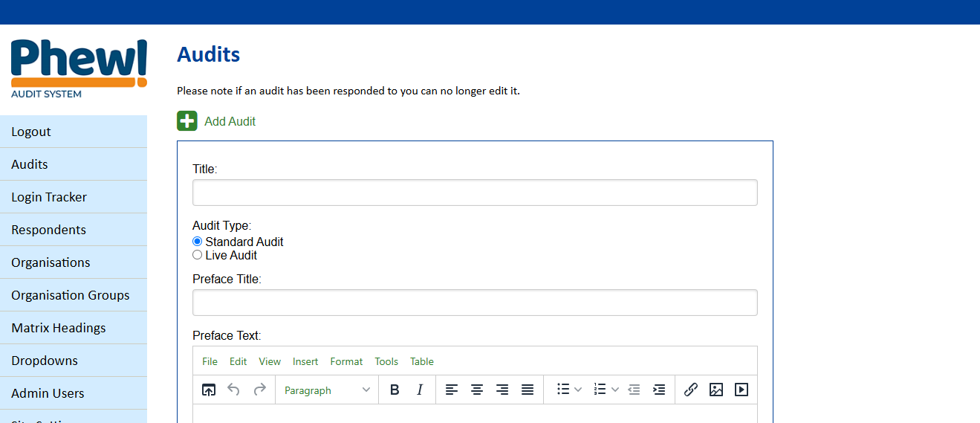The image size is (980, 423).
Task: Expand the bullet list style arrow
Action: point(578,390)
